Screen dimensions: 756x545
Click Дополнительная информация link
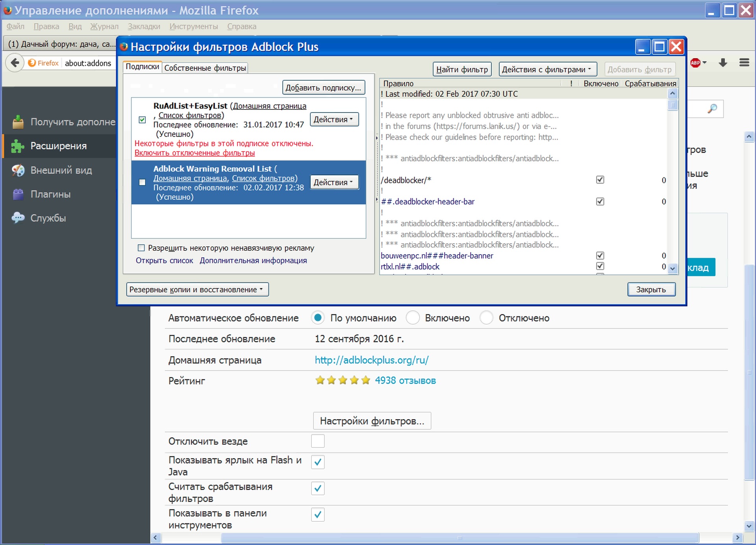point(253,260)
